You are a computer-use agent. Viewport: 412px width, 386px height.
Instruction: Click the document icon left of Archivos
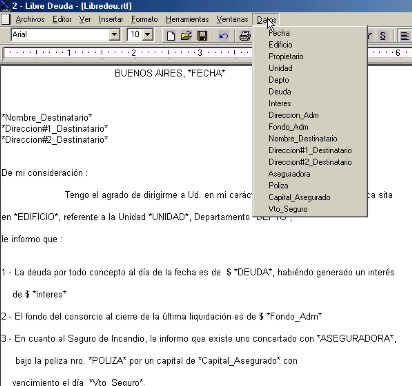click(6, 19)
